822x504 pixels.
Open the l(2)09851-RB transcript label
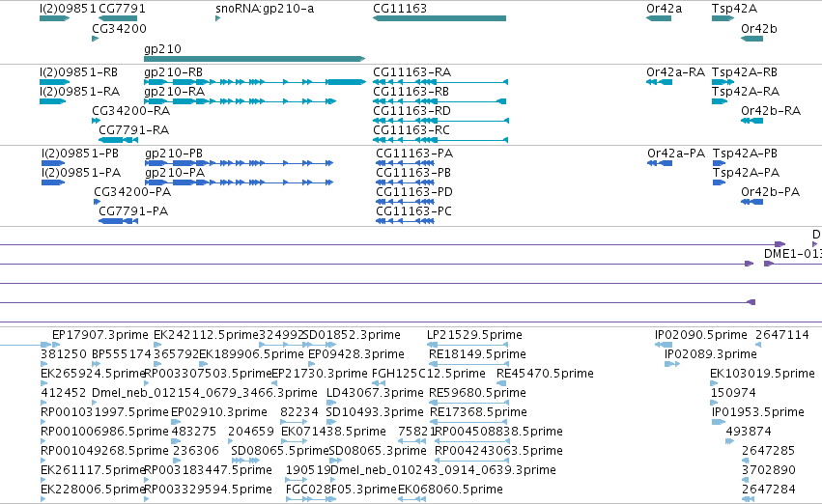pyautogui.click(x=78, y=71)
